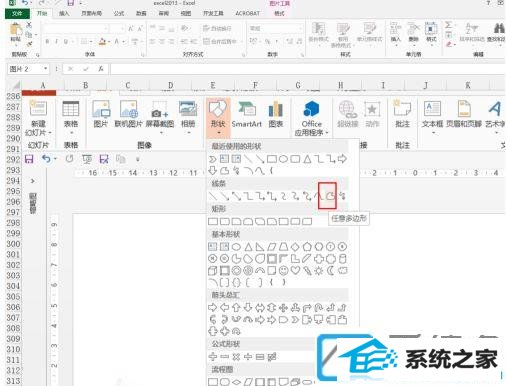Select the Sun shape in basic shapes
The image size is (506, 386).
[319, 270]
